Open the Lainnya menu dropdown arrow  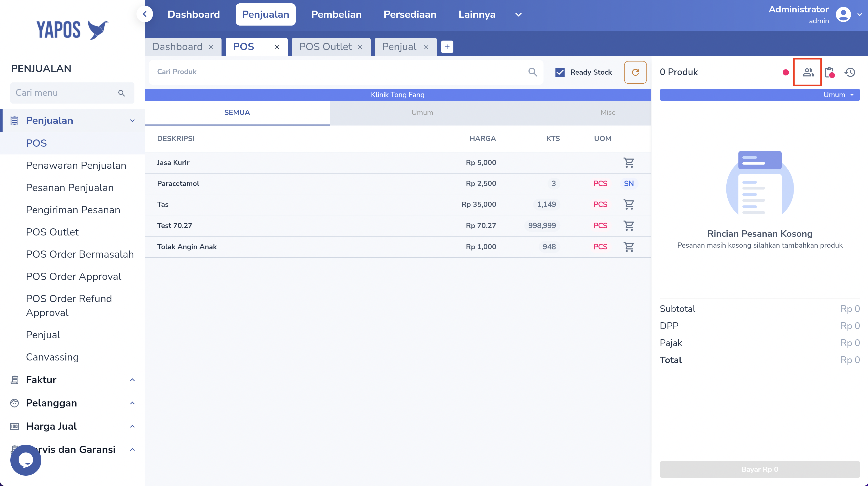pyautogui.click(x=518, y=14)
